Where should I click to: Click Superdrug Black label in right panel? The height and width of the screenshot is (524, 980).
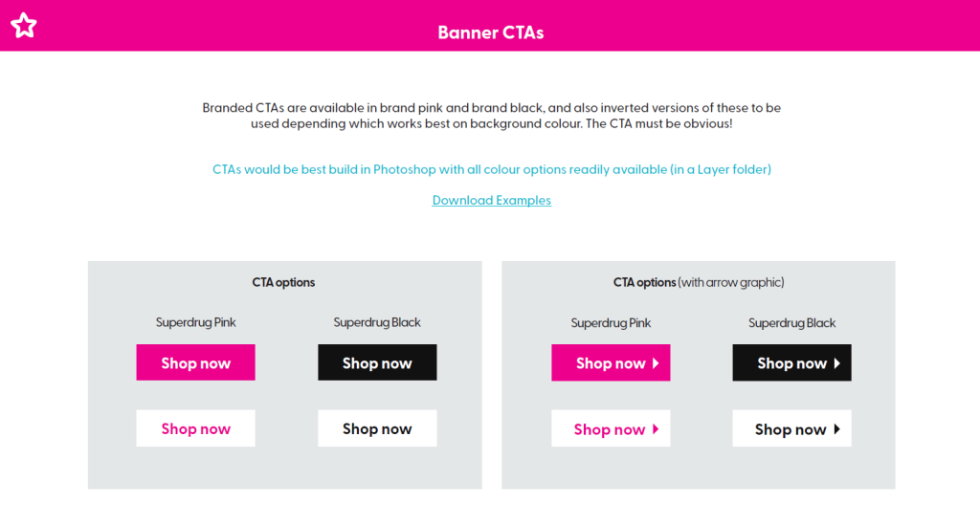pos(791,323)
